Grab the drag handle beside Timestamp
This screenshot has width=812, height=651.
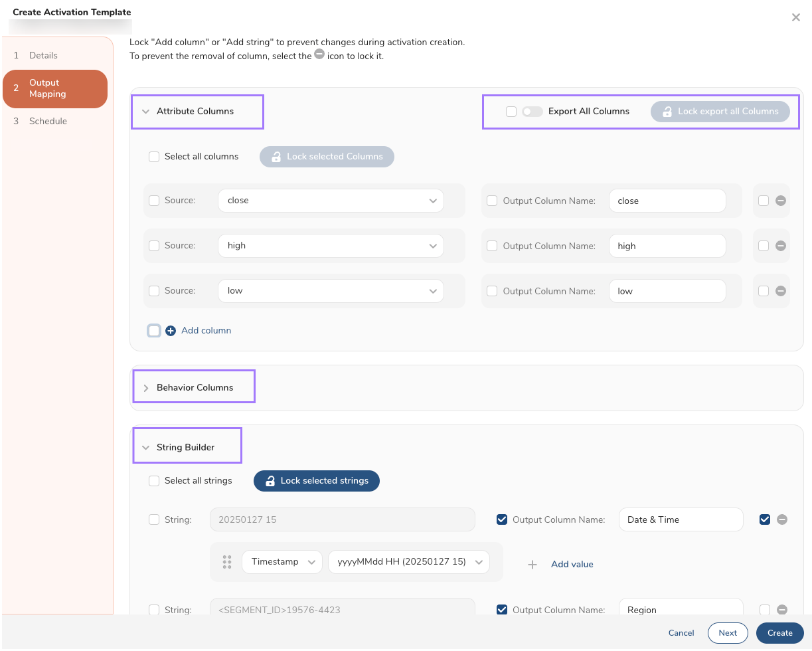(x=227, y=562)
